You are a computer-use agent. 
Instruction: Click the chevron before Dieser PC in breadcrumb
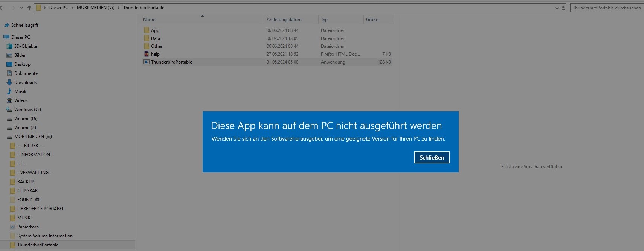click(45, 8)
